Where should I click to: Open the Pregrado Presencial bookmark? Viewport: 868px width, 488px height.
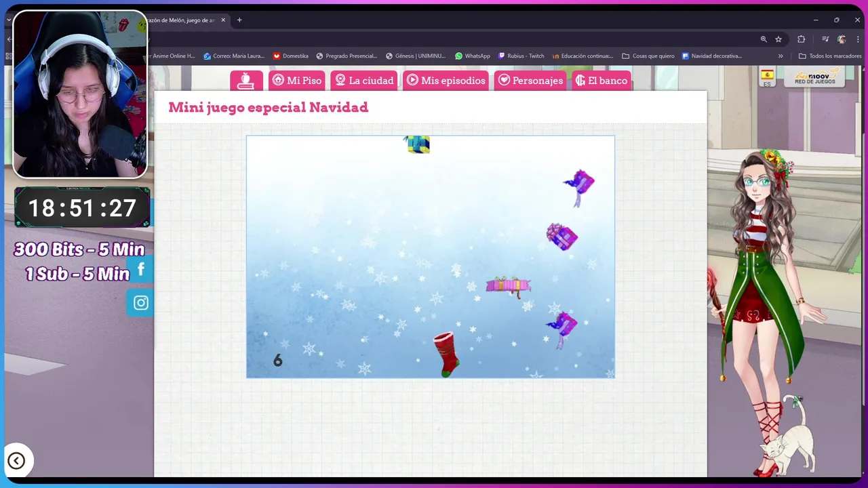click(x=347, y=56)
